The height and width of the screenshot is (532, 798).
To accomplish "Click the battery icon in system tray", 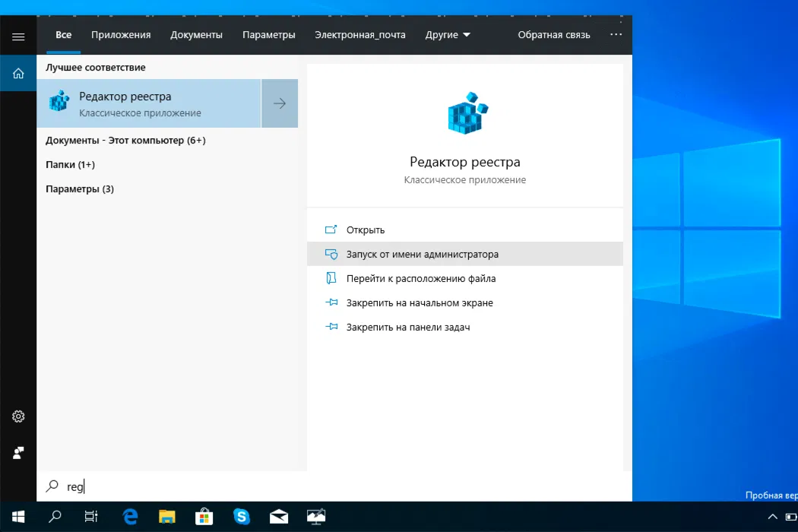I will [791, 517].
